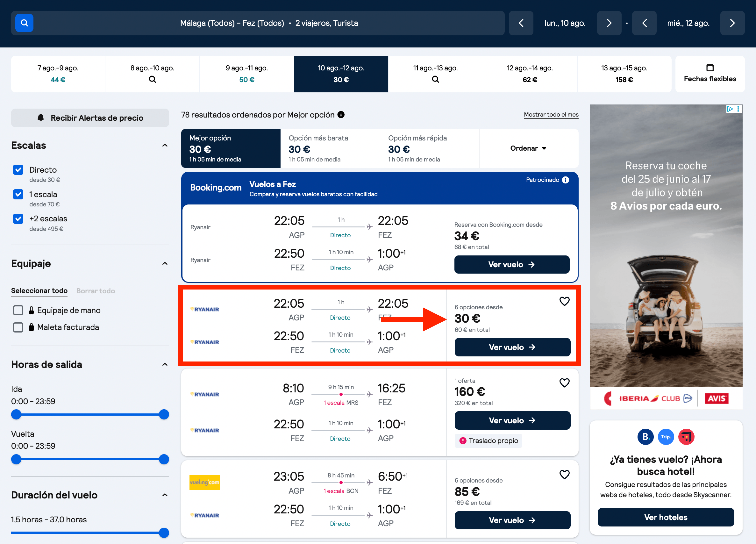Go to previous departure date arrow
Screen dimensions: 756x544
pos(521,23)
